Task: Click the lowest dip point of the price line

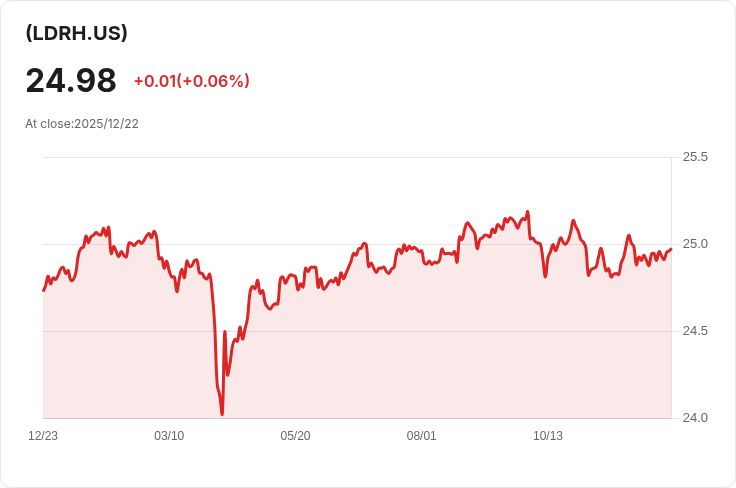Action: (222, 414)
